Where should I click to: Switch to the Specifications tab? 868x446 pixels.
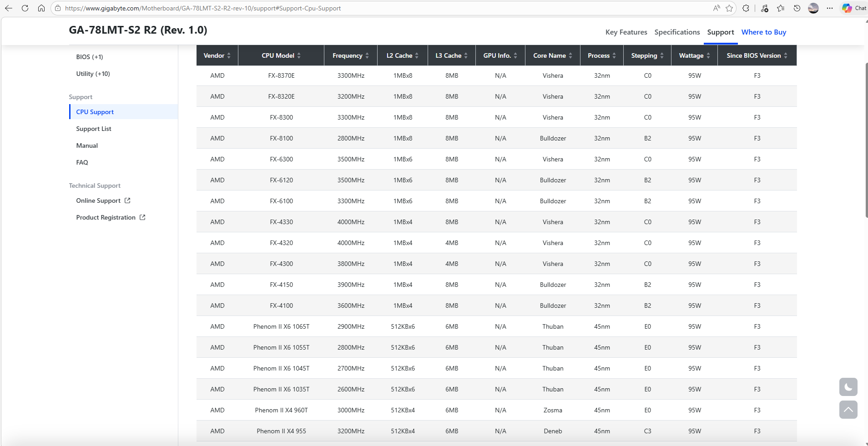677,32
